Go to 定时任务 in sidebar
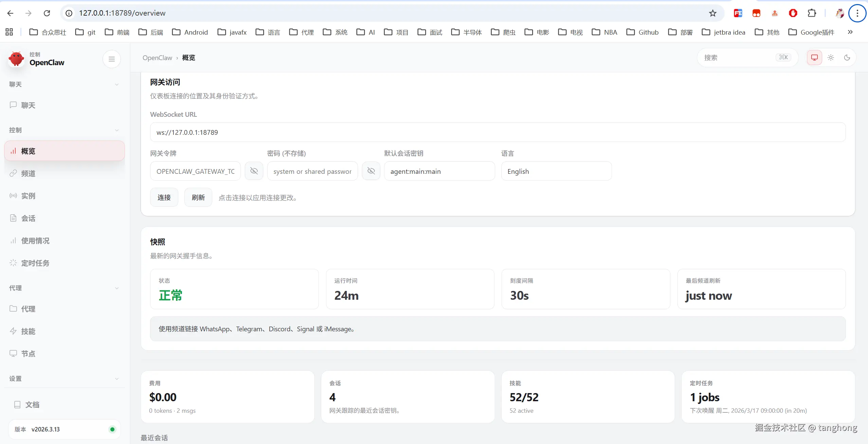The image size is (868, 444). pyautogui.click(x=35, y=263)
